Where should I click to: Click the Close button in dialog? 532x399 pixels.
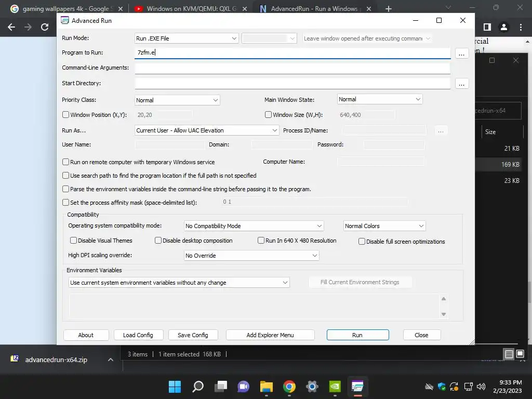[422, 335]
